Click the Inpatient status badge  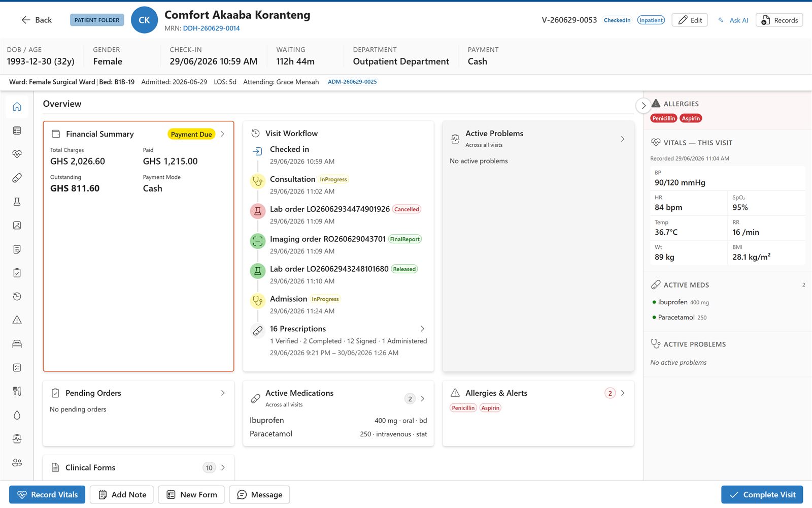point(651,20)
